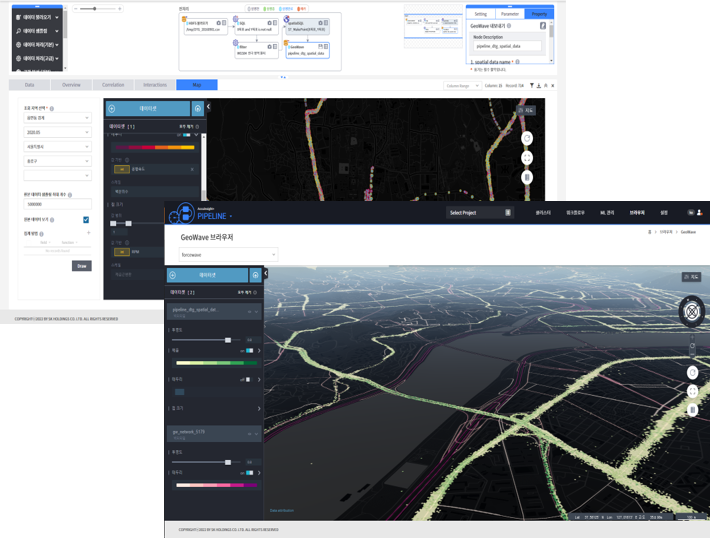Image resolution: width=710 pixels, height=538 pixels.
Task: Toggle visibility of pipeline_dtg_spatial_dat layer
Action: point(249,312)
